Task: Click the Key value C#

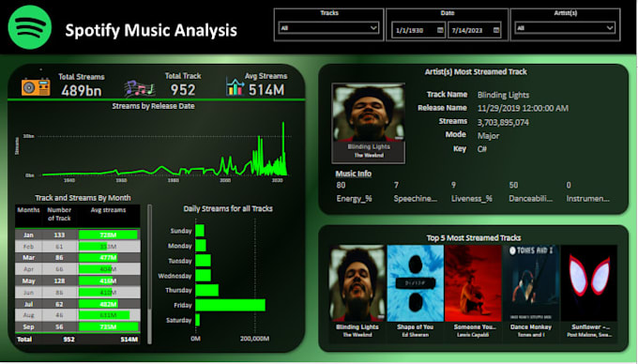Action: (482, 149)
